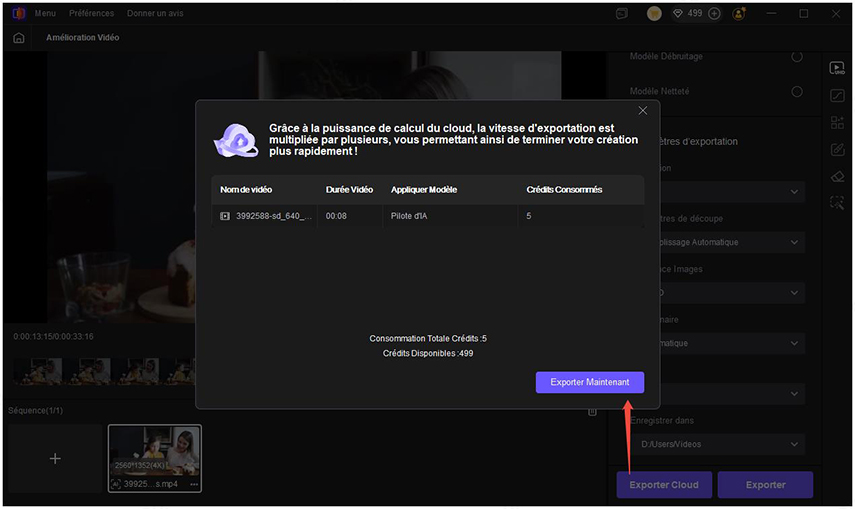Open the dropdown above Enregistrer dans
This screenshot has width=855, height=509.
point(794,394)
